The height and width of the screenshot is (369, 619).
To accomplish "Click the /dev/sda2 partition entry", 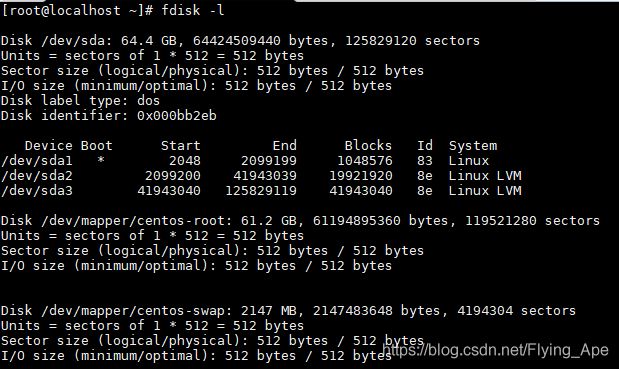I will pos(37,176).
